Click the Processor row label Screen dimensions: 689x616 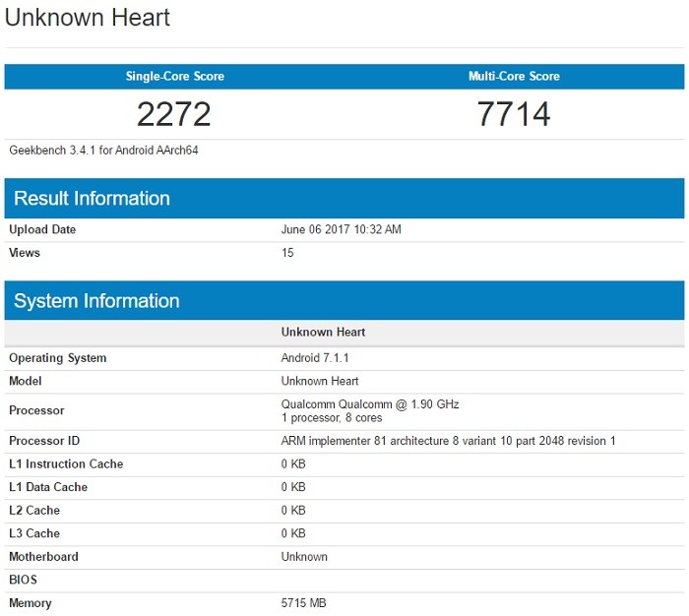coord(36,410)
